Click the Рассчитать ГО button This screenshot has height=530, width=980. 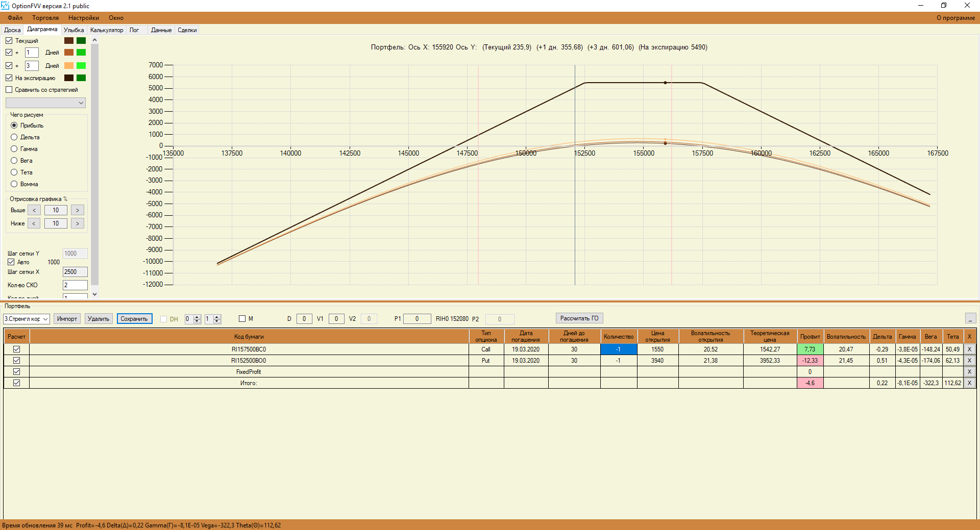tap(579, 318)
